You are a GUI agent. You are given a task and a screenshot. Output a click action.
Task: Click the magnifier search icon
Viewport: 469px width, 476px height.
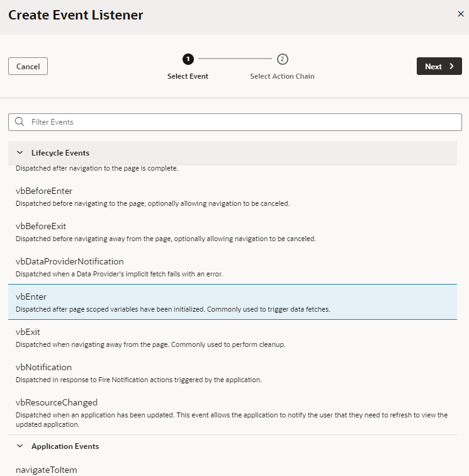(x=20, y=122)
